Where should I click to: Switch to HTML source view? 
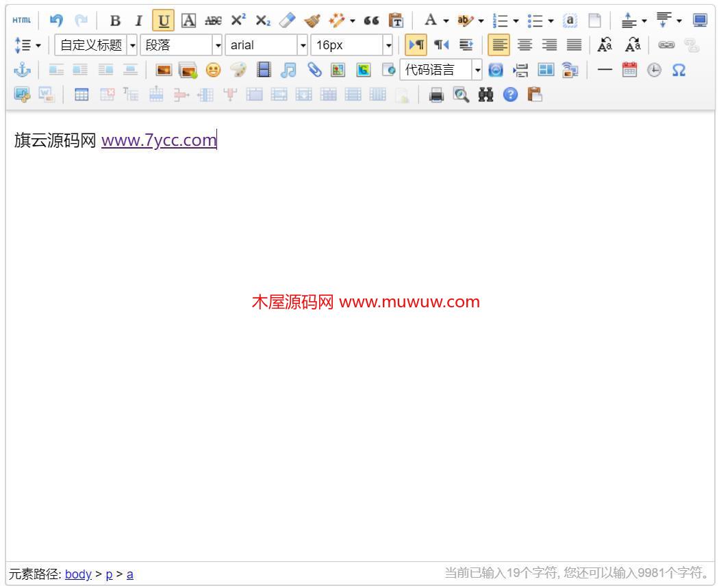point(21,21)
